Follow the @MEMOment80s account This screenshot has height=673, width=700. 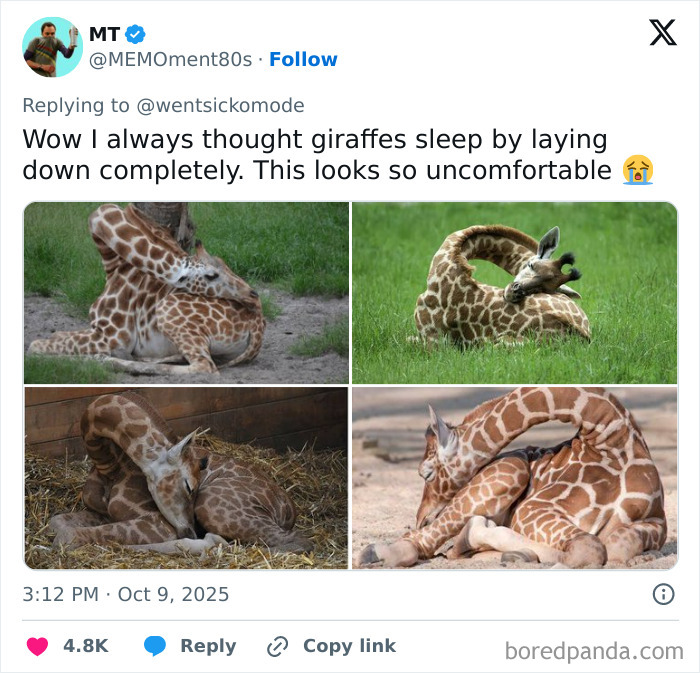(303, 60)
